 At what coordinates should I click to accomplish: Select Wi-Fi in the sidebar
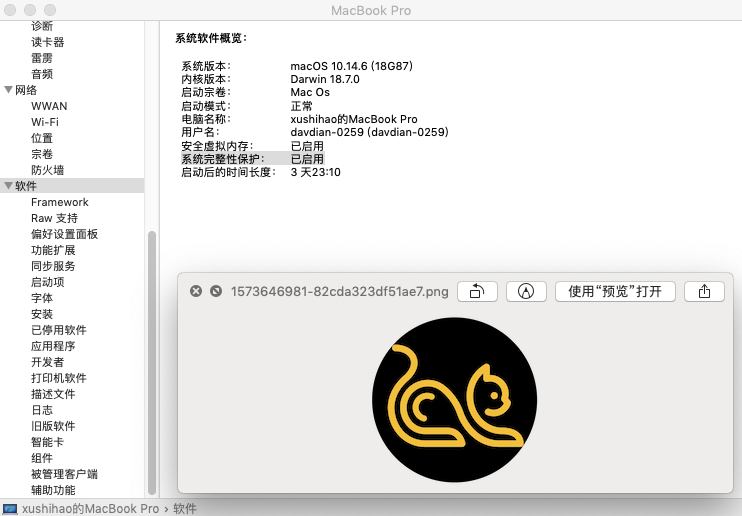pyautogui.click(x=45, y=122)
